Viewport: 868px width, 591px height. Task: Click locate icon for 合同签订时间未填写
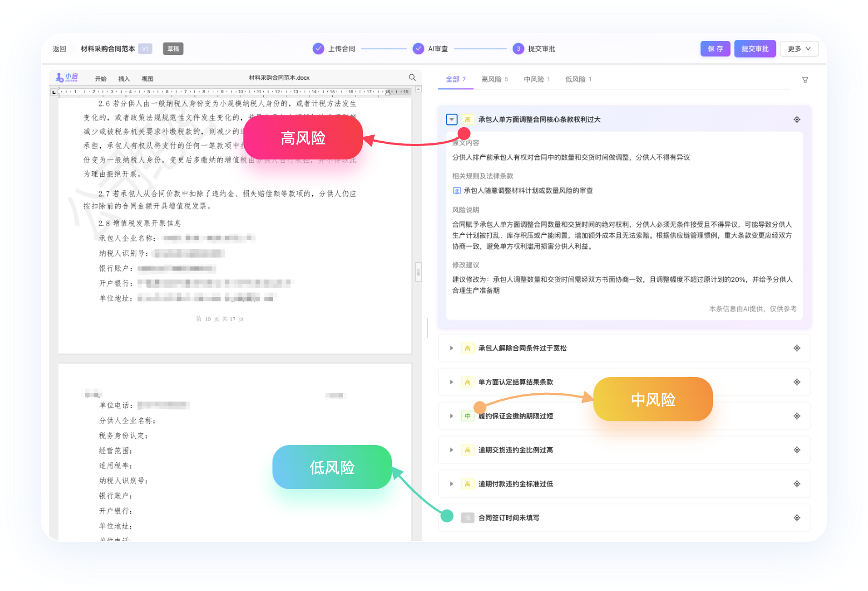point(797,518)
